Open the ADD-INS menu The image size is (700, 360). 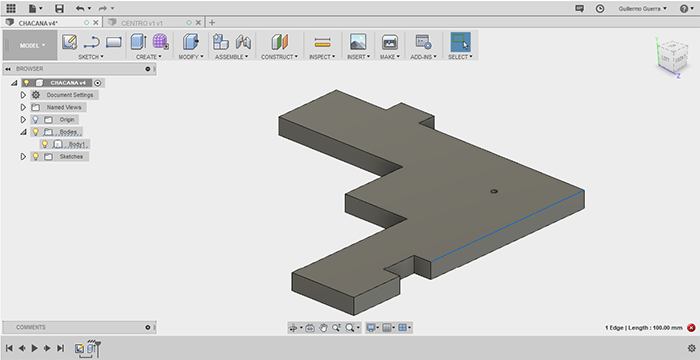tap(423, 57)
